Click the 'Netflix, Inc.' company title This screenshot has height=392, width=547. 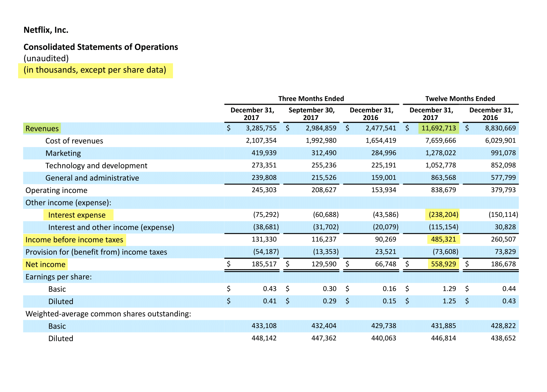pyautogui.click(x=46, y=30)
